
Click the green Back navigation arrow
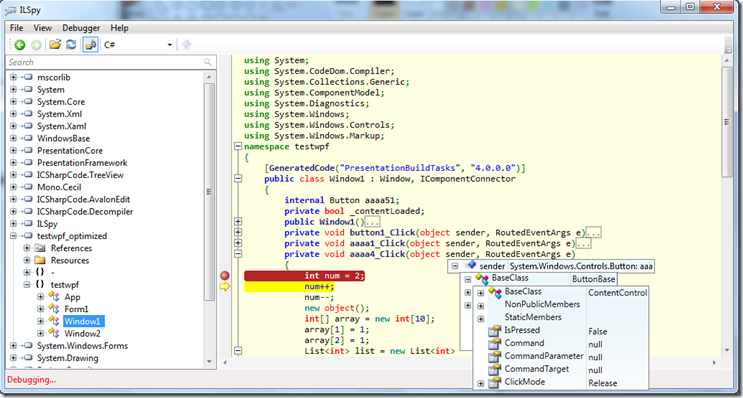point(20,45)
